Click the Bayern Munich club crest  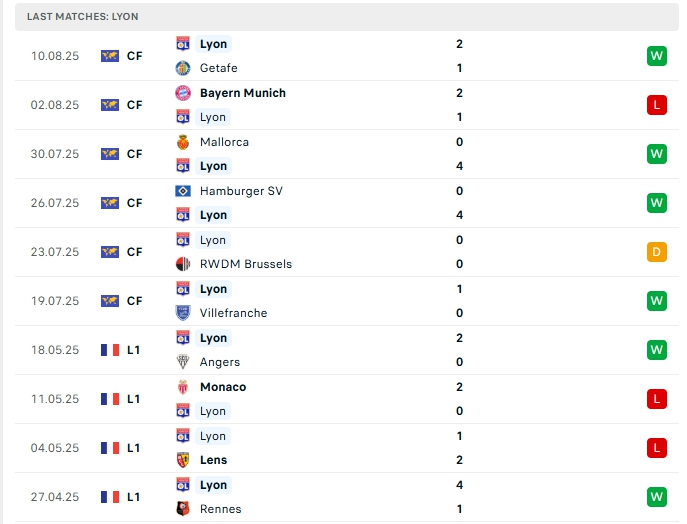(183, 93)
